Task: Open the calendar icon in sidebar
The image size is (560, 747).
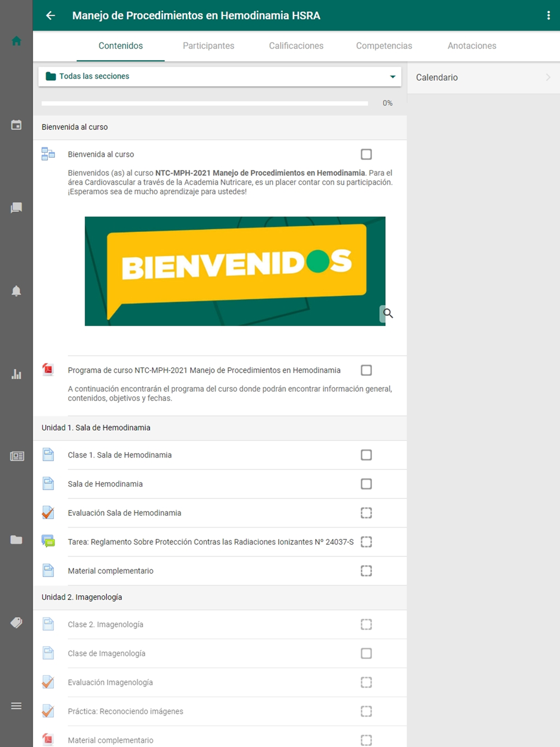Action: pyautogui.click(x=16, y=125)
